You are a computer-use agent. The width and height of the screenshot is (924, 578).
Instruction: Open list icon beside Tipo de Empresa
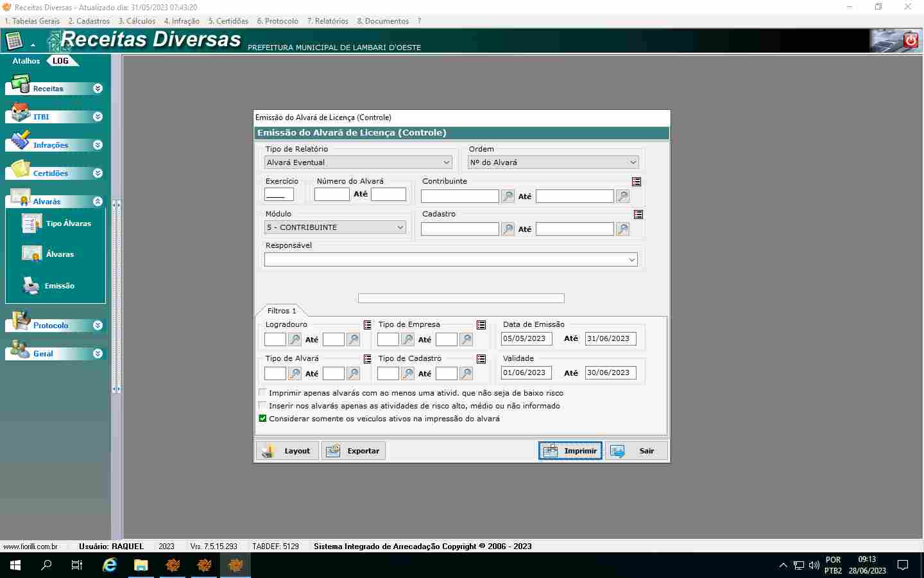tap(481, 325)
